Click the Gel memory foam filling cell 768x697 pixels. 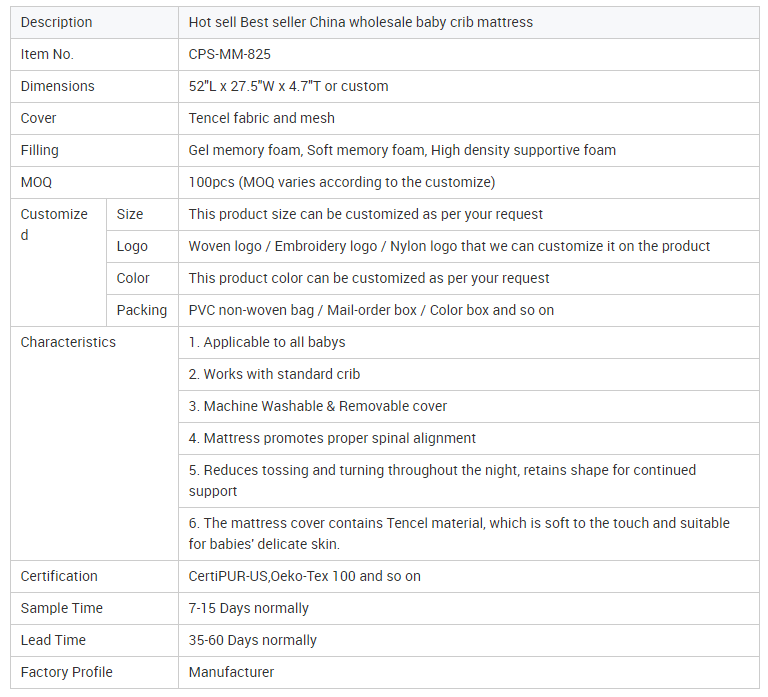click(402, 150)
